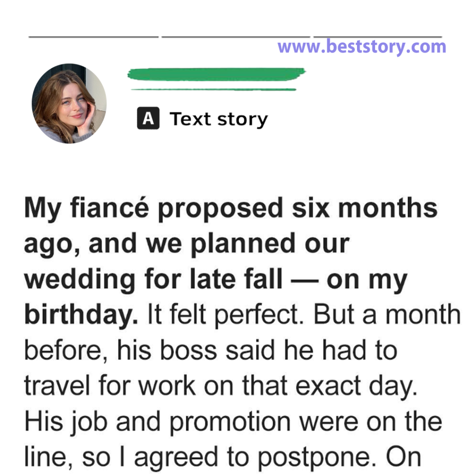The image size is (476, 475).
Task: Click the green scribbled-out username
Action: 216,74
